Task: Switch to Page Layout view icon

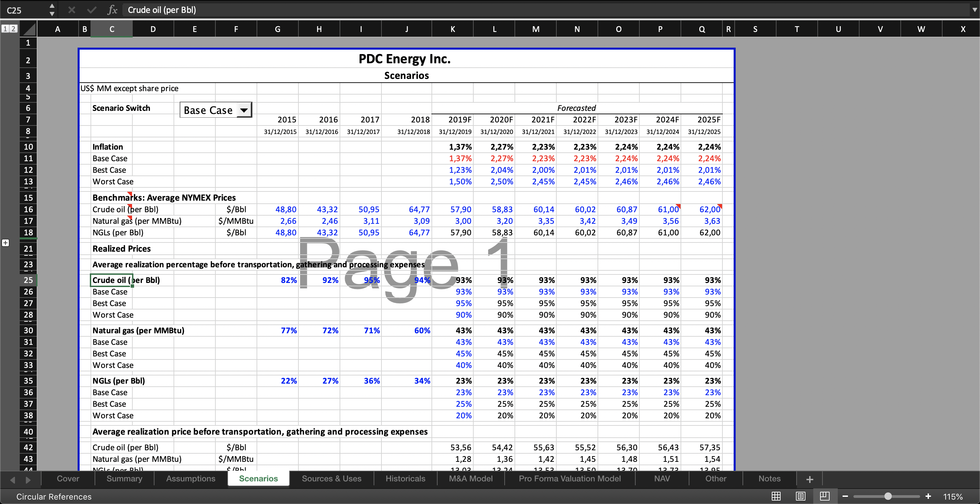Action: point(800,496)
